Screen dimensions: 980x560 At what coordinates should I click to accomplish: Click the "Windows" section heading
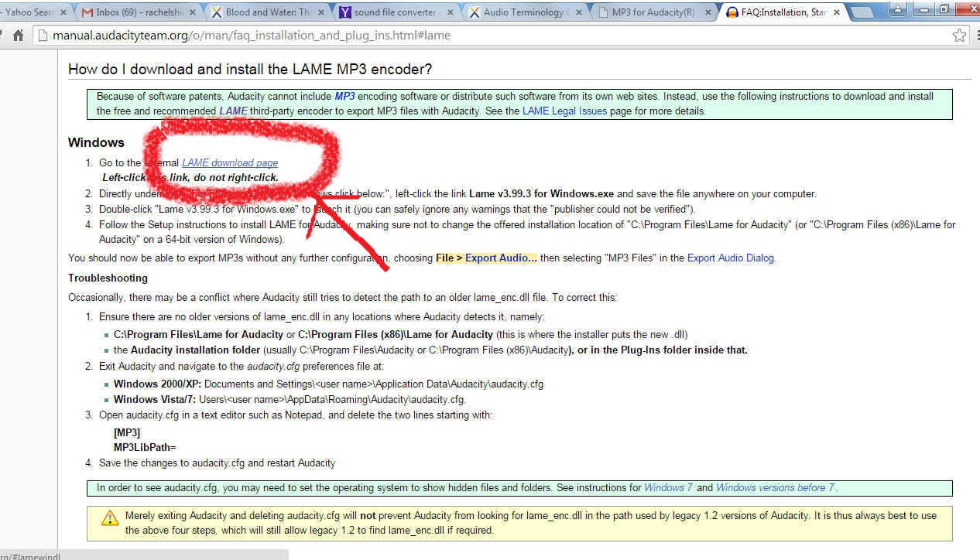[96, 142]
